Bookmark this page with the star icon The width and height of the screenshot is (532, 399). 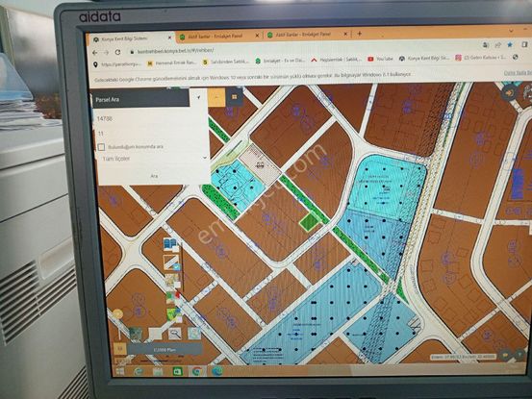510,45
